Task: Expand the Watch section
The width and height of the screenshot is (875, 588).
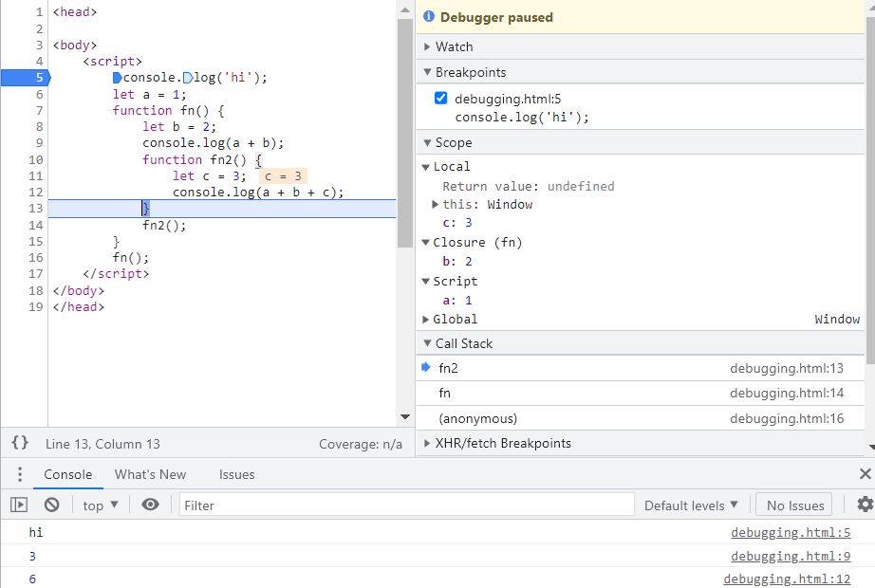Action: point(427,46)
